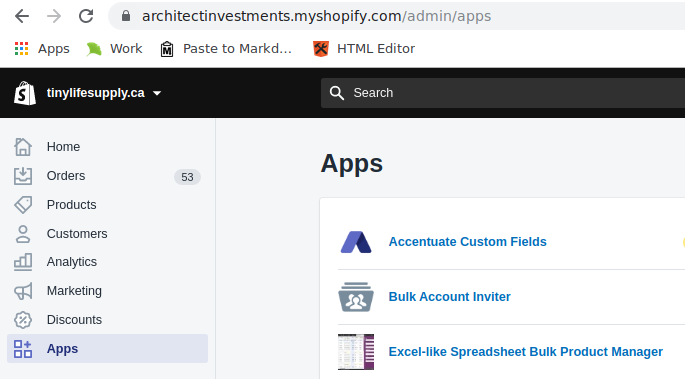The width and height of the screenshot is (685, 379).
Task: Click the address bar URL
Action: tap(316, 16)
